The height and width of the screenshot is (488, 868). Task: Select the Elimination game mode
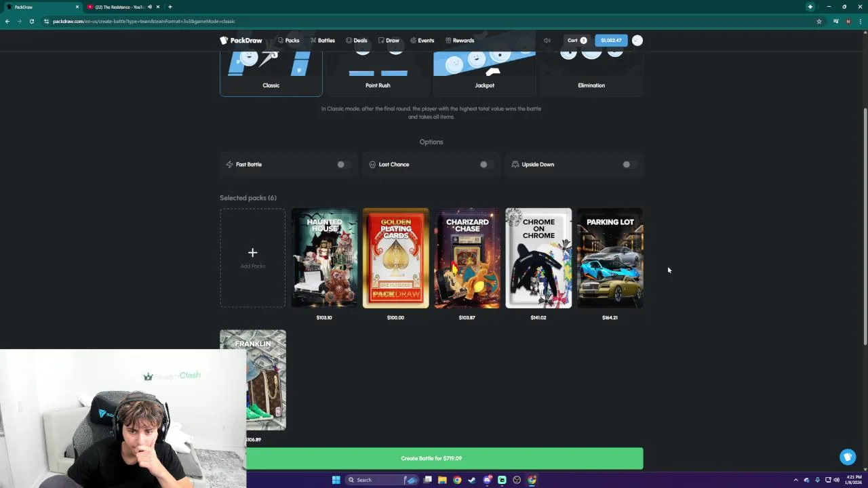(x=591, y=75)
